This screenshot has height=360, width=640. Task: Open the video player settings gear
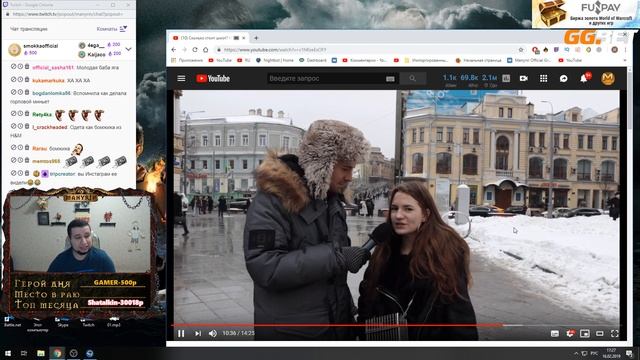(x=570, y=333)
